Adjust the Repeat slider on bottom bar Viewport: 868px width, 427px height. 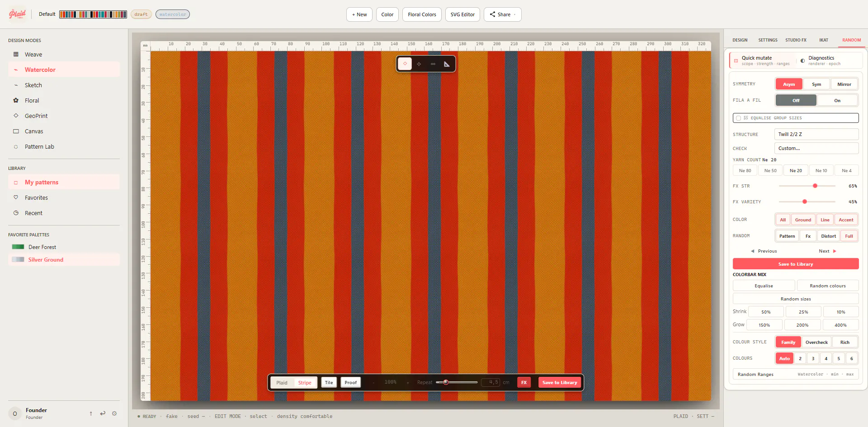click(457, 382)
